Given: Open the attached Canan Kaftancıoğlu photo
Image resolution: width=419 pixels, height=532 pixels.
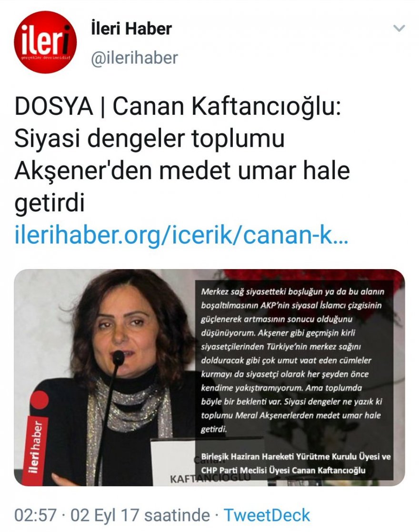Looking at the screenshot, I should (209, 377).
